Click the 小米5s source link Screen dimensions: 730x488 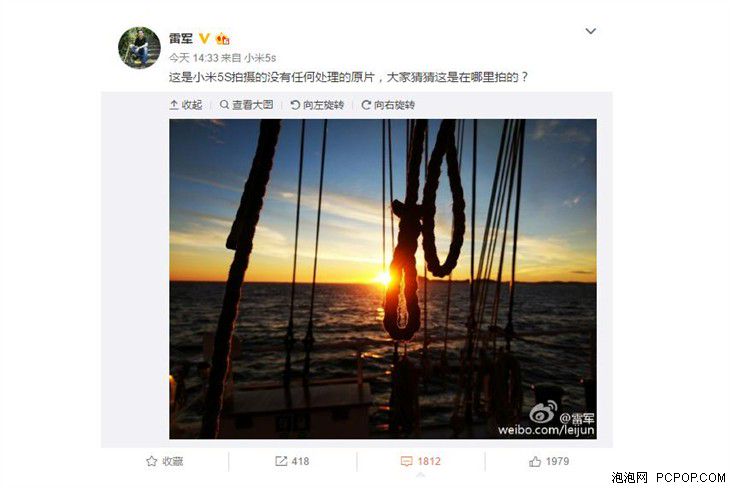tap(260, 58)
